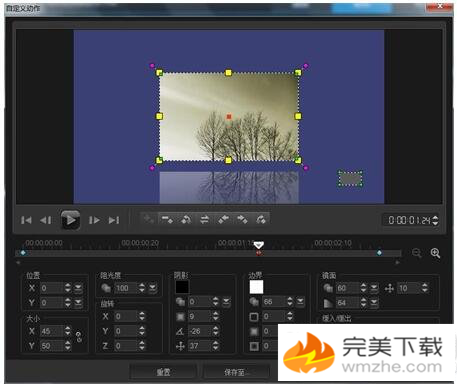Click the 保存至 save-to button
457x386 pixels.
[237, 372]
